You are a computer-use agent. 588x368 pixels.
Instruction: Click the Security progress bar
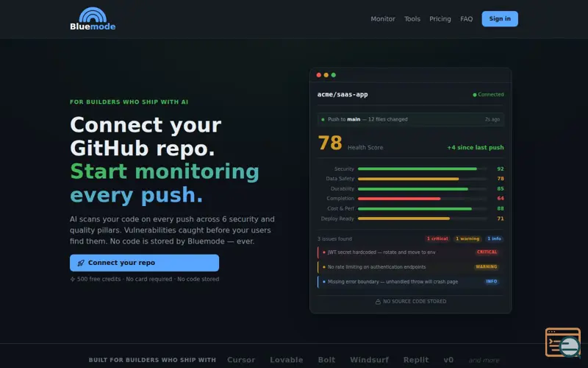pyautogui.click(x=422, y=169)
